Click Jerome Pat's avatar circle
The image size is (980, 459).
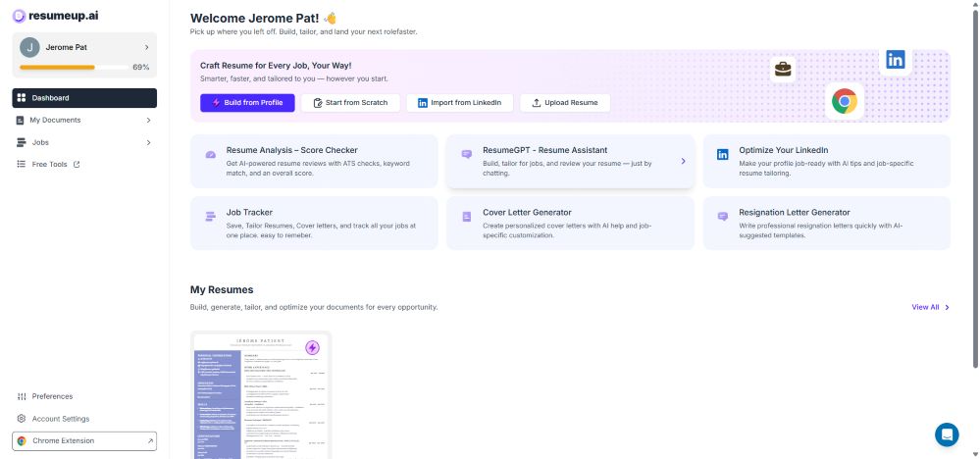29,47
